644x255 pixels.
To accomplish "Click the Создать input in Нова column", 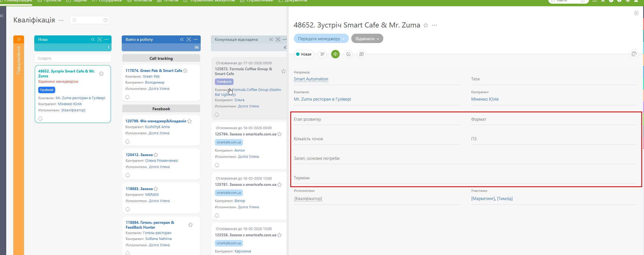I will (x=73, y=58).
